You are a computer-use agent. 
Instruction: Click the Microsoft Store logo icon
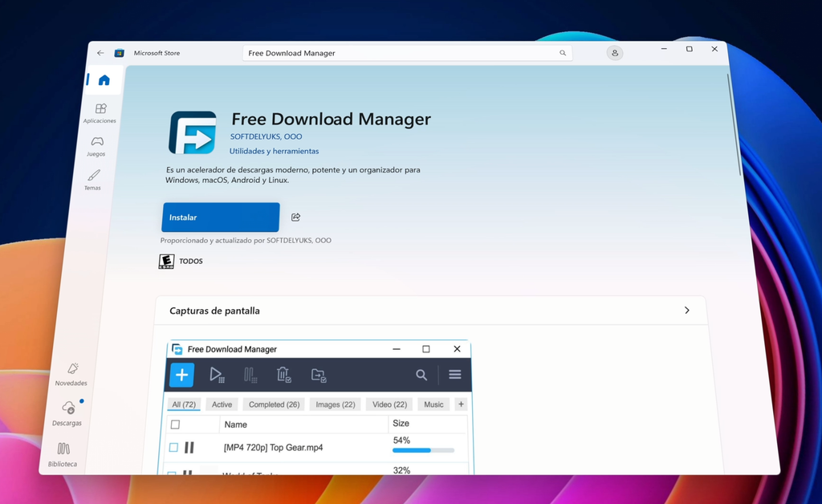pyautogui.click(x=120, y=53)
